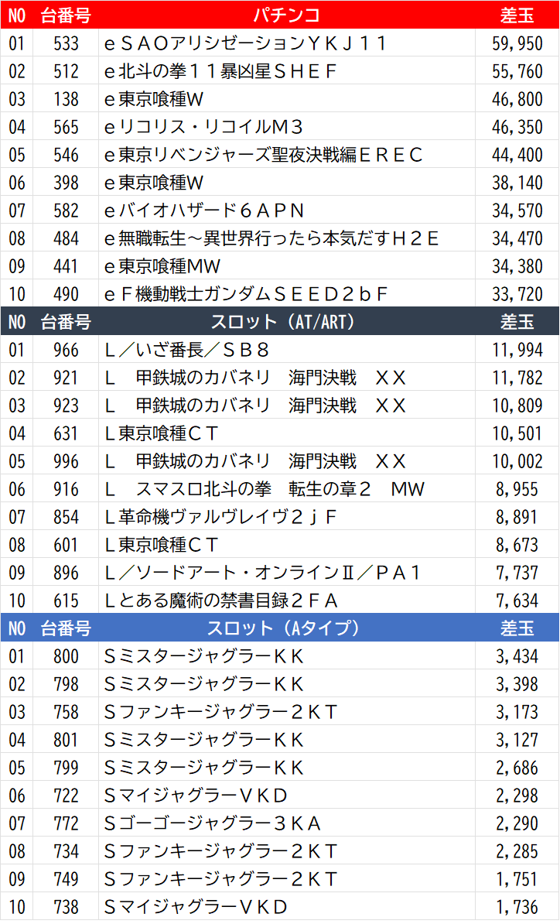Screen dimensions: 560x924
Task: Click the 59,950 difference value
Action: pos(517,43)
